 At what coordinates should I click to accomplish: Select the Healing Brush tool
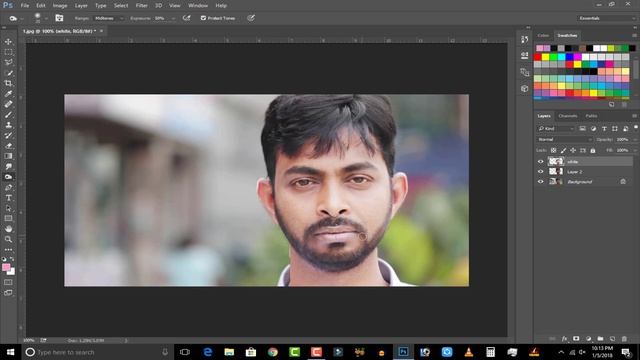(8, 104)
